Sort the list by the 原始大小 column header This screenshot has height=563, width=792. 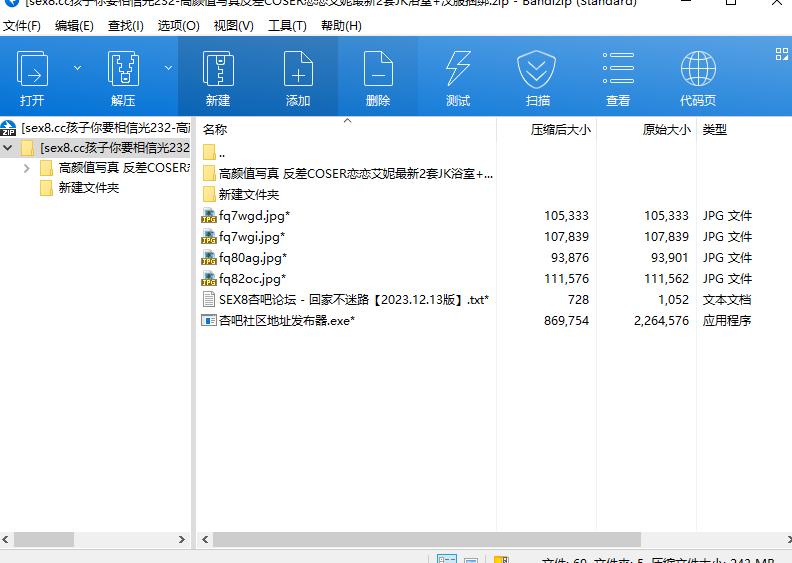[x=666, y=130]
